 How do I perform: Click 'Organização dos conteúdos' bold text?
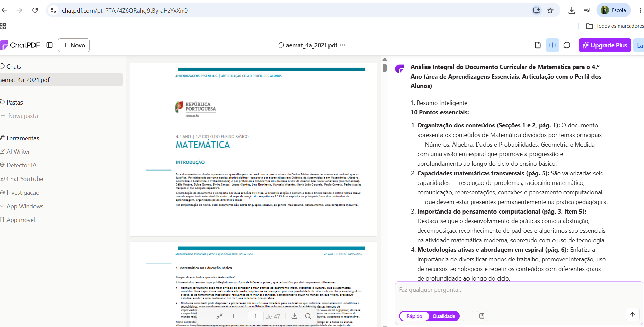pos(456,125)
